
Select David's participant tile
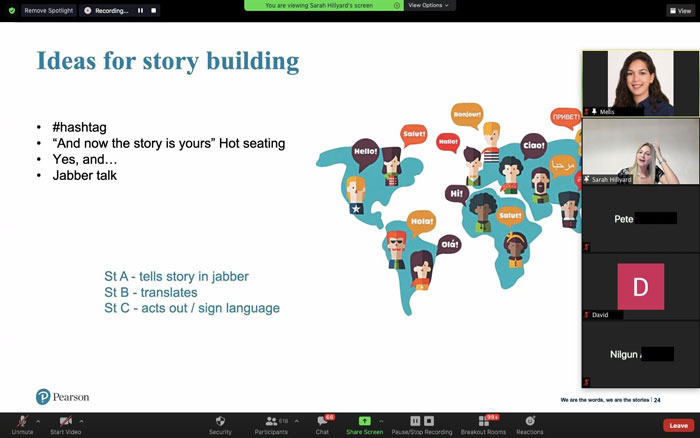[x=640, y=288]
